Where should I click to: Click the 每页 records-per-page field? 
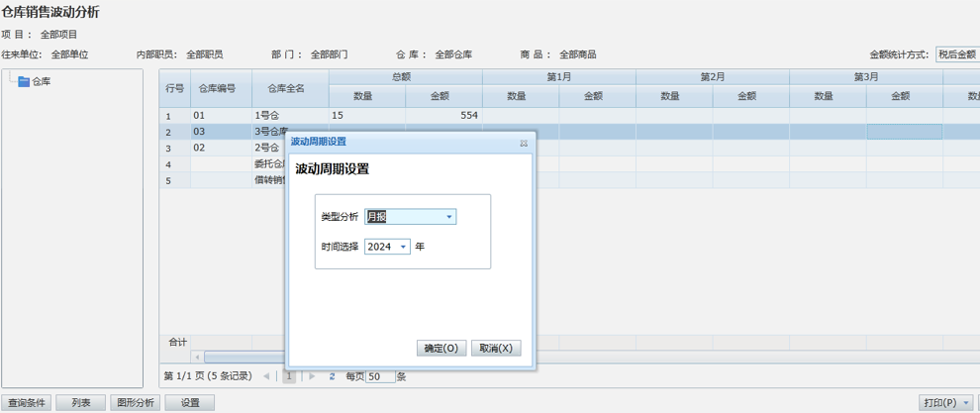(x=380, y=376)
